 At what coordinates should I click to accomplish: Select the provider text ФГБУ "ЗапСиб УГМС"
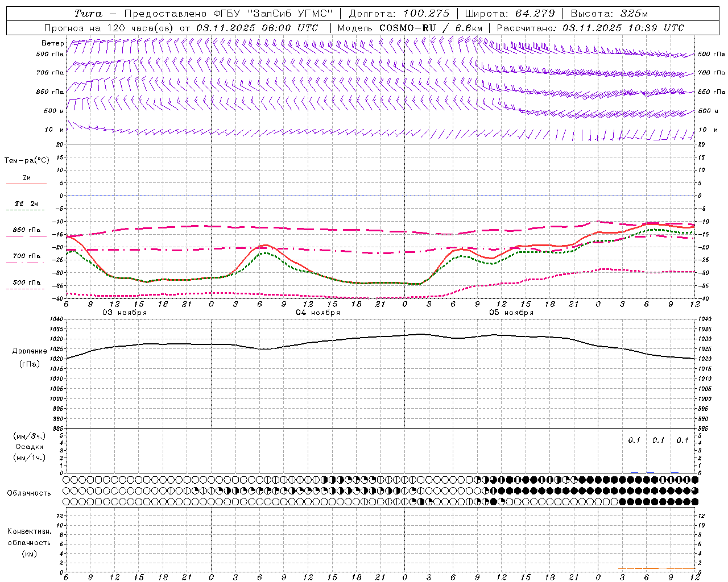click(x=272, y=14)
